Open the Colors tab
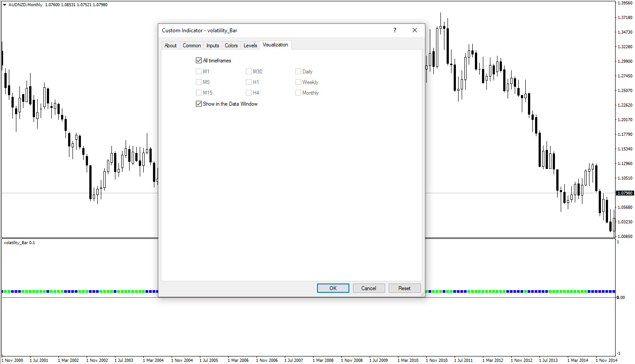The width and height of the screenshot is (635, 364). (x=231, y=46)
